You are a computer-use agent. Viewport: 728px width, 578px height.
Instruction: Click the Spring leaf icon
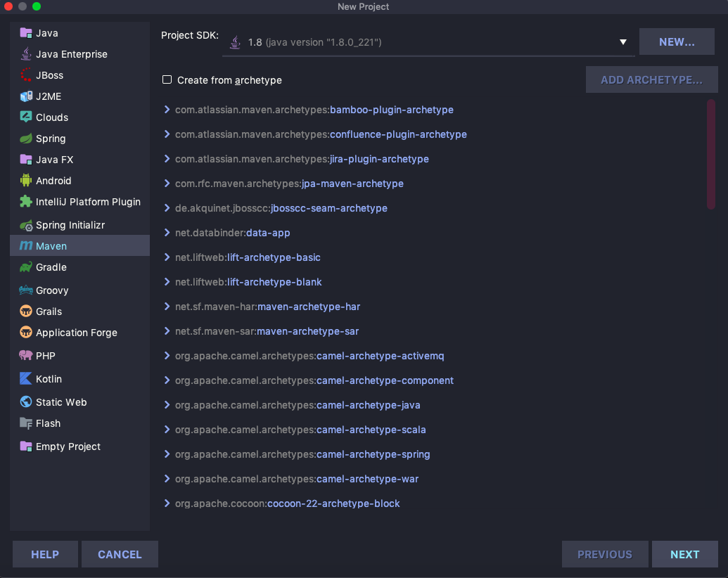click(26, 139)
